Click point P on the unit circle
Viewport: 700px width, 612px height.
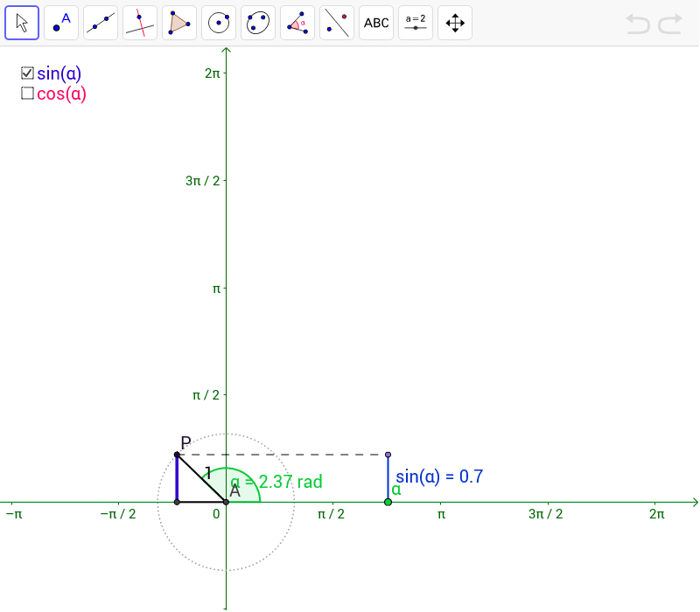177,455
